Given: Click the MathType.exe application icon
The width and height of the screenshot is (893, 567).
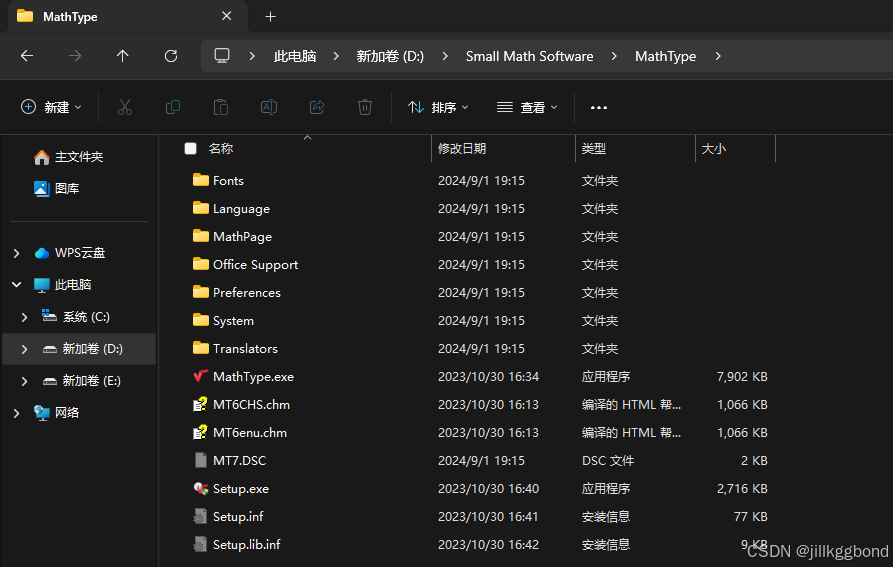Looking at the screenshot, I should (200, 376).
